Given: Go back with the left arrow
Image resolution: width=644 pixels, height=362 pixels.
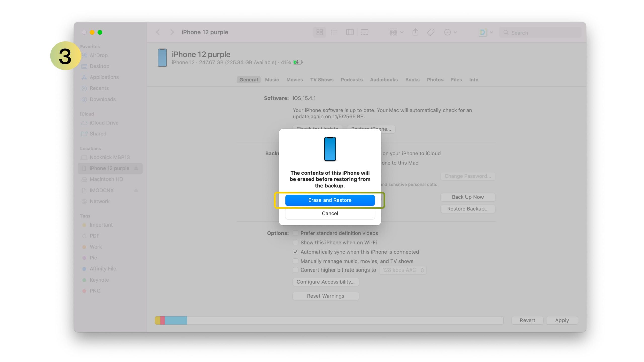Looking at the screenshot, I should pos(158,32).
